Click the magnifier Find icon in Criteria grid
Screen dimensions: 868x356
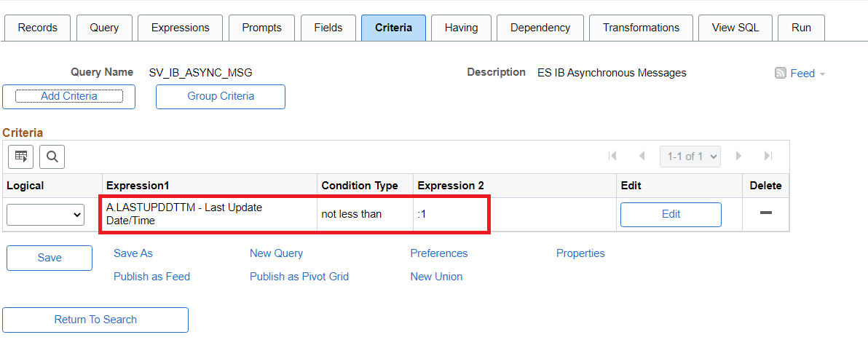tap(52, 156)
